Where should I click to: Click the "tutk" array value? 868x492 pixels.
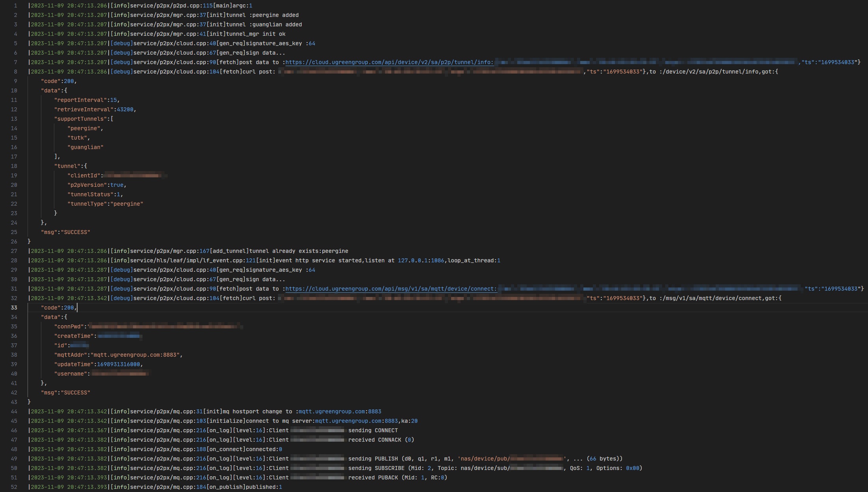point(77,138)
